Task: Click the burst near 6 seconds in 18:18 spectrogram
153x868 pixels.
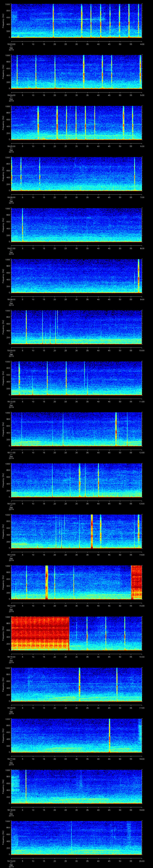Action: point(26,786)
